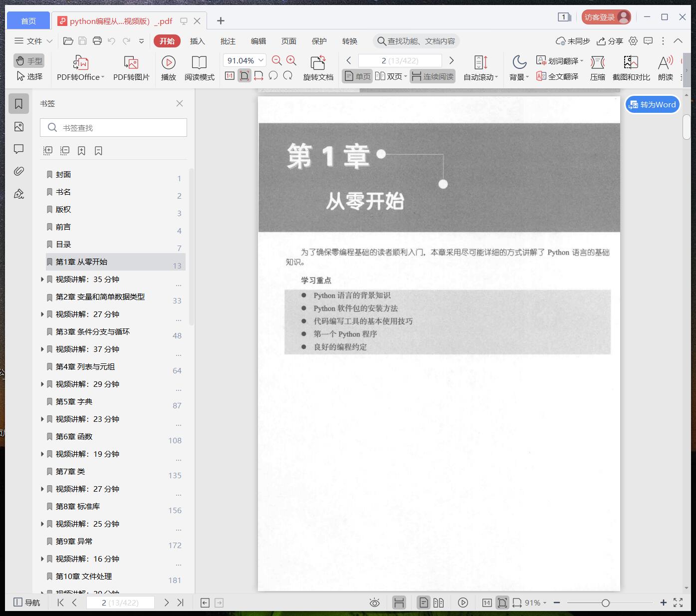
Task: Open PDF to Office converter
Action: tap(80, 68)
